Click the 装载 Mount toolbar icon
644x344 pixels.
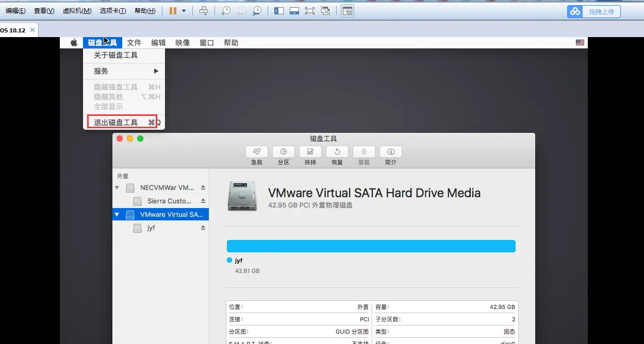point(364,152)
